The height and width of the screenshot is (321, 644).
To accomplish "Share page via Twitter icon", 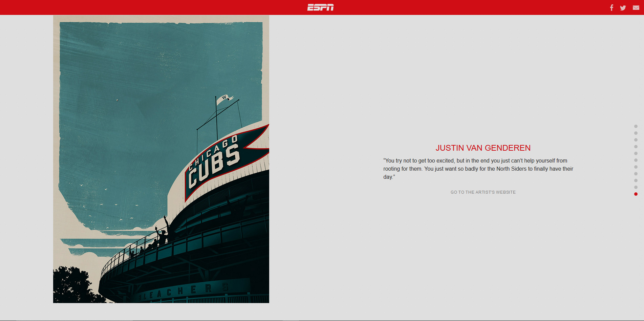I will (623, 8).
